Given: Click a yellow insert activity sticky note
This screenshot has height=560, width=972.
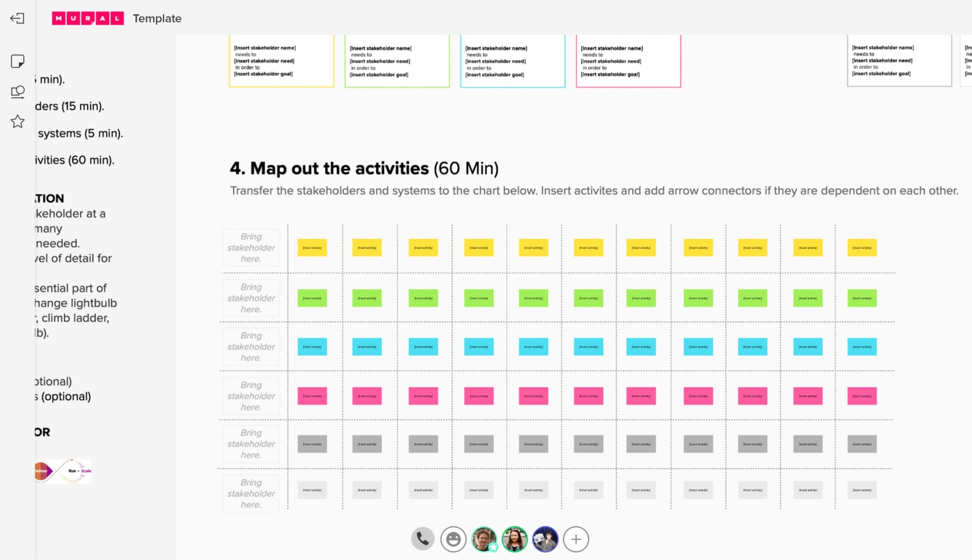Looking at the screenshot, I should (x=312, y=248).
